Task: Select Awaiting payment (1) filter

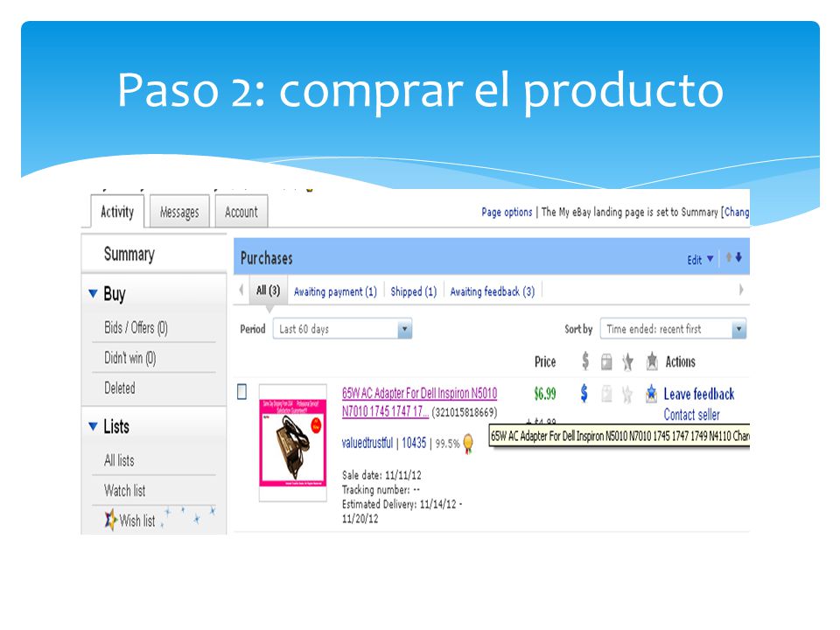Action: pyautogui.click(x=335, y=292)
